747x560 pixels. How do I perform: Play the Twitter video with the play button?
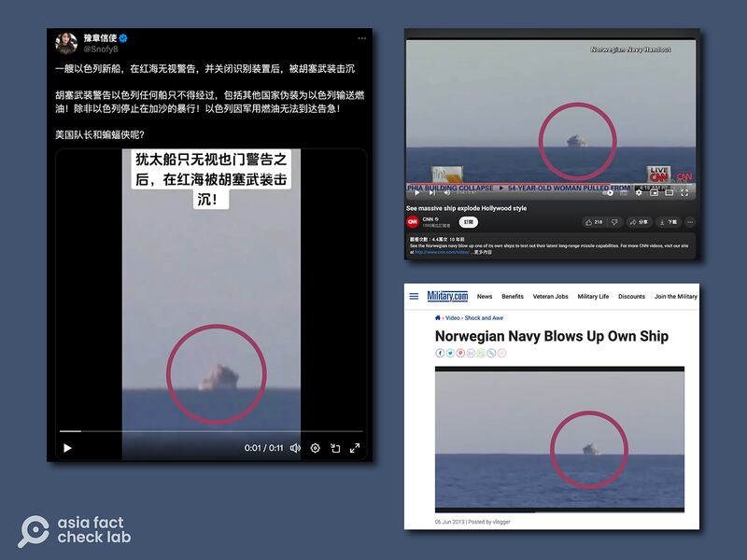tap(66, 449)
